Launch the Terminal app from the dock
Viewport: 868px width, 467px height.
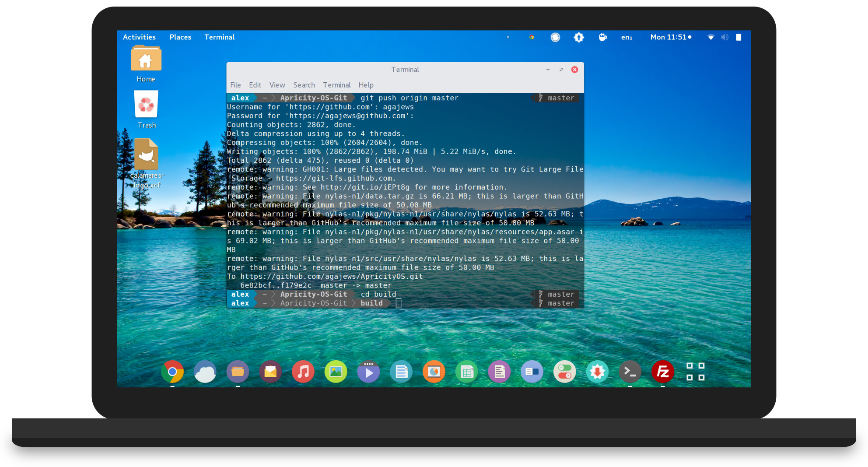630,372
